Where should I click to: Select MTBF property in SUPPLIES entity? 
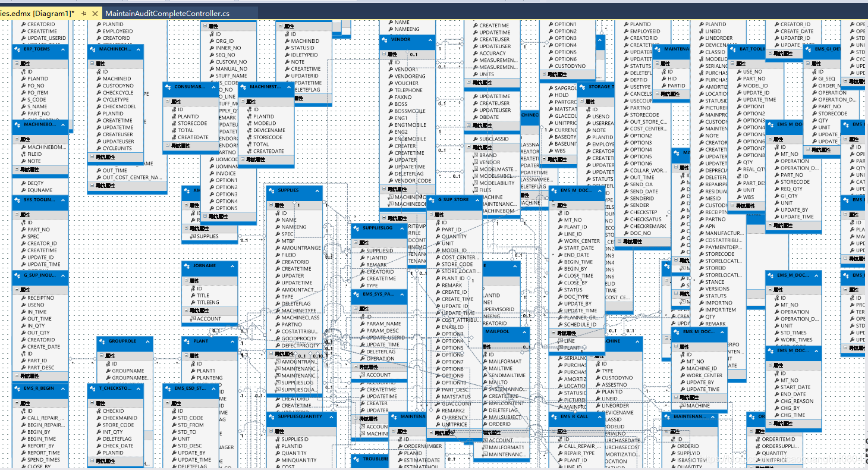288,241
